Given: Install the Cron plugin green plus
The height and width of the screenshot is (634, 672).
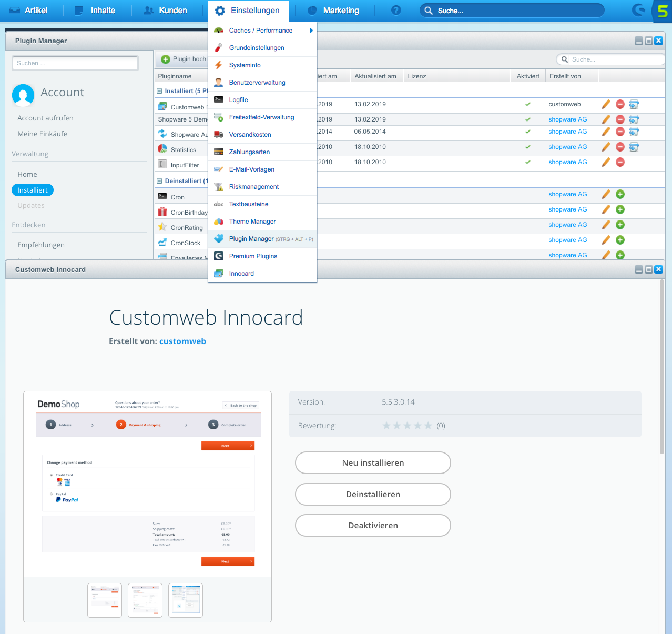Looking at the screenshot, I should coord(620,195).
